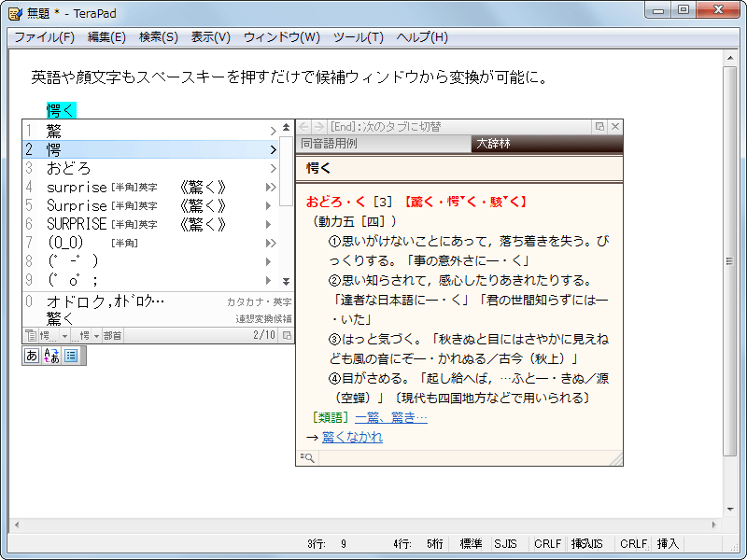Expand arrow beside candidate 9 emoticon

(x=269, y=281)
